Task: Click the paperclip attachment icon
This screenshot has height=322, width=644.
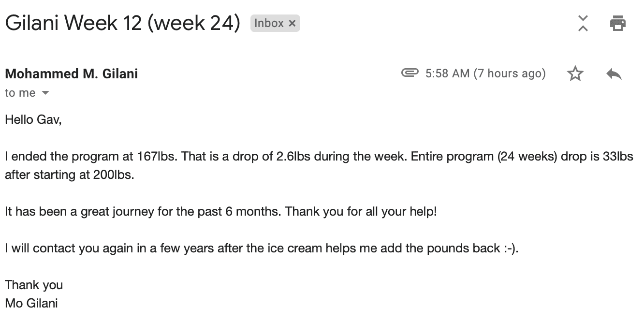Action: click(x=410, y=73)
